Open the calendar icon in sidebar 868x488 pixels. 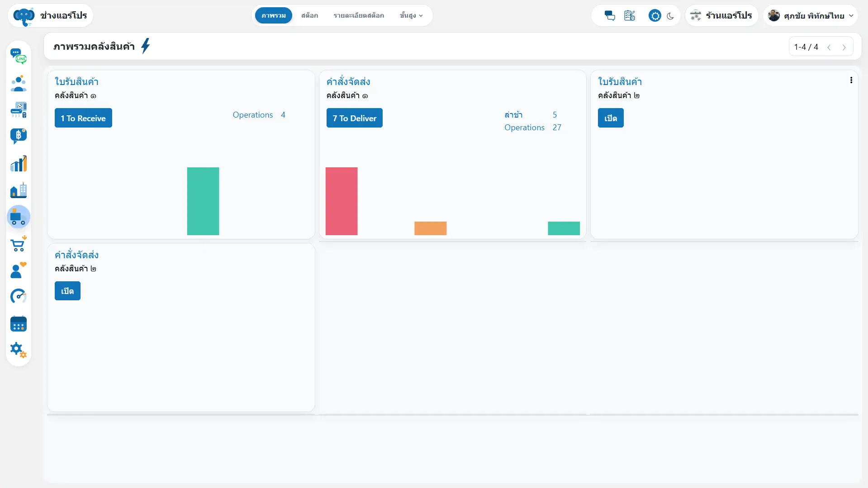tap(19, 324)
